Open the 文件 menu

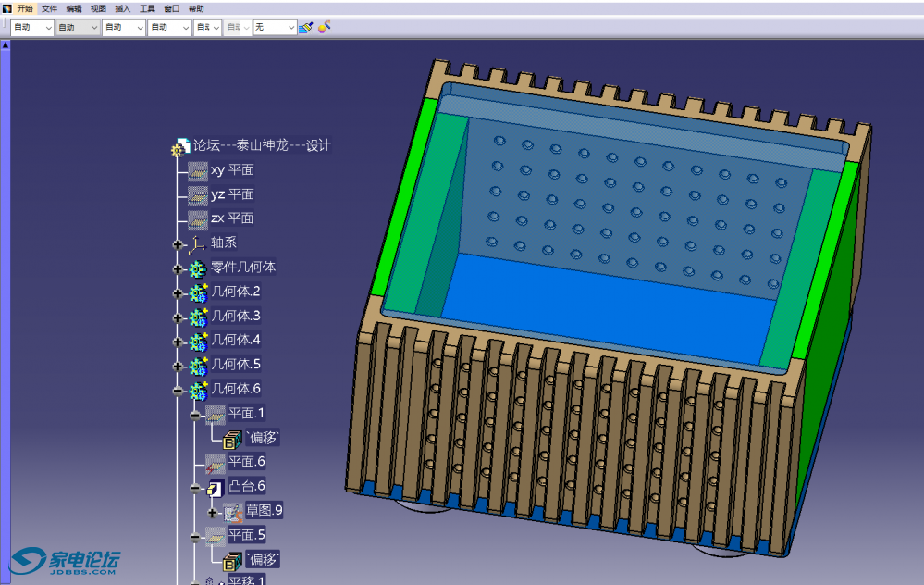coord(49,8)
